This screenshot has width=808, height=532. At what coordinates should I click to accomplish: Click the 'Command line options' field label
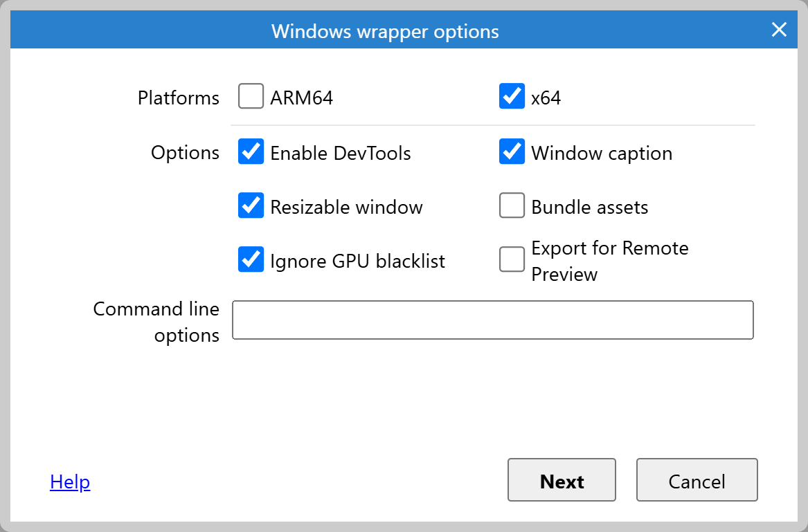tap(156, 322)
